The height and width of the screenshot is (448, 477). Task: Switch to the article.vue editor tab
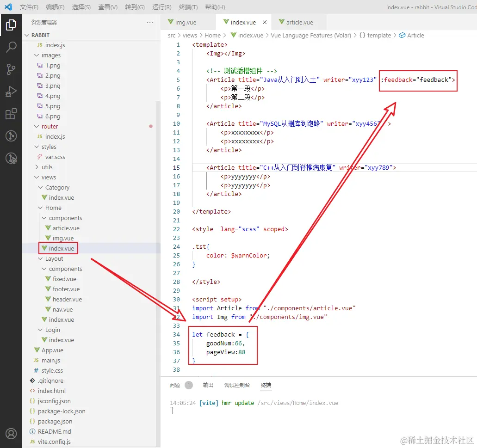coord(299,22)
